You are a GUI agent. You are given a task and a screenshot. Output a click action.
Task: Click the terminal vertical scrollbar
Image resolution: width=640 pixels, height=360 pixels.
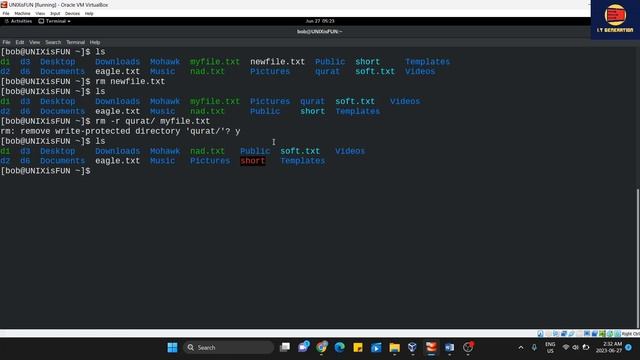click(x=637, y=257)
